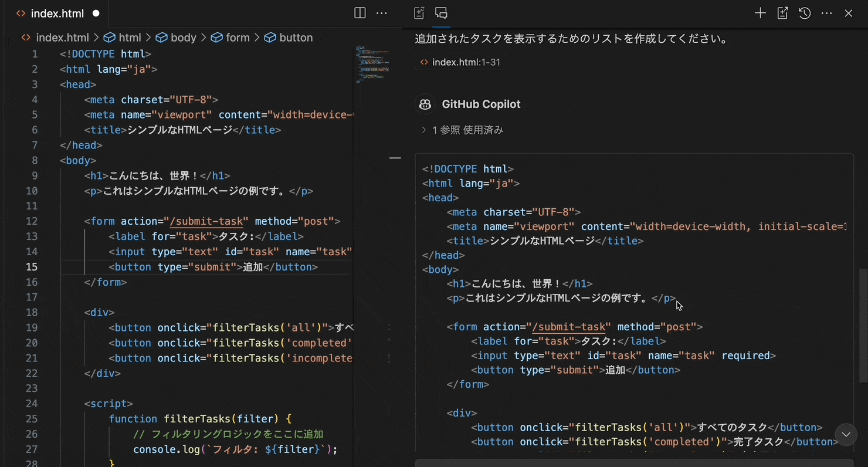The image size is (868, 467).
Task: Click the chat panel vertical scrollbar
Action: click(863, 326)
